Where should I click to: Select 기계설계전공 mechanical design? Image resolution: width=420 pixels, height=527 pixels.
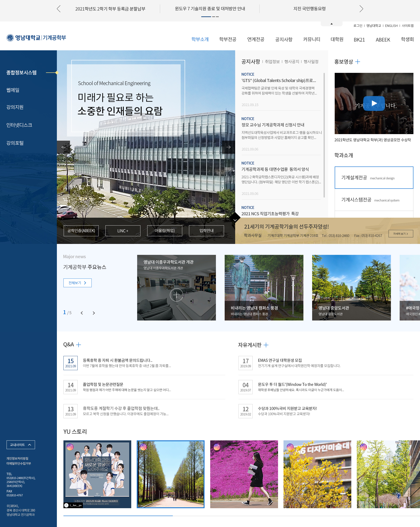pos(374,178)
